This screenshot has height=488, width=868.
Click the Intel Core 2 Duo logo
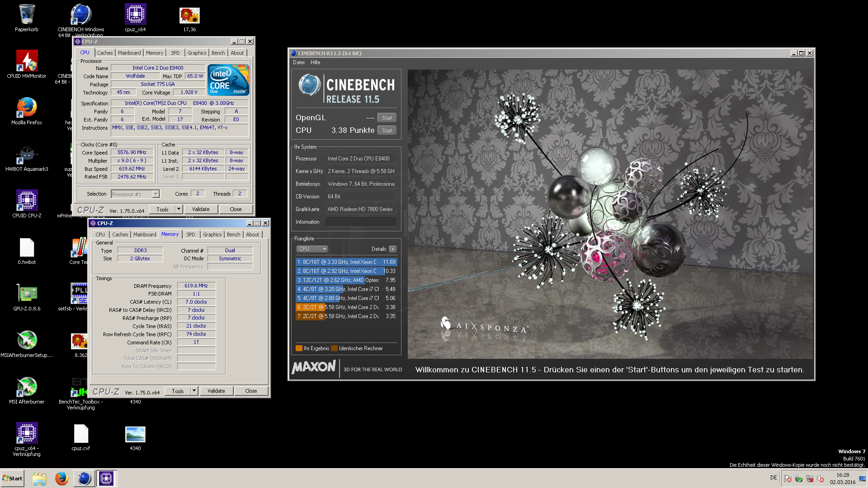[228, 80]
